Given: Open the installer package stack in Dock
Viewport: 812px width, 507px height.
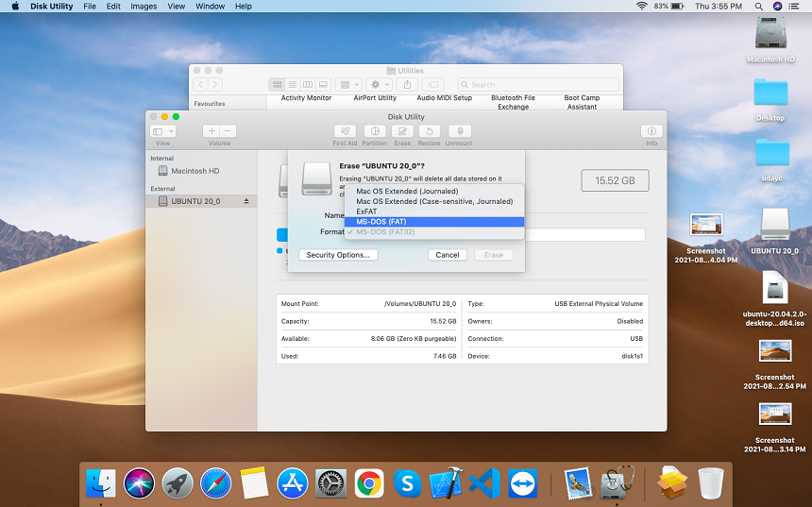Looking at the screenshot, I should [x=671, y=482].
